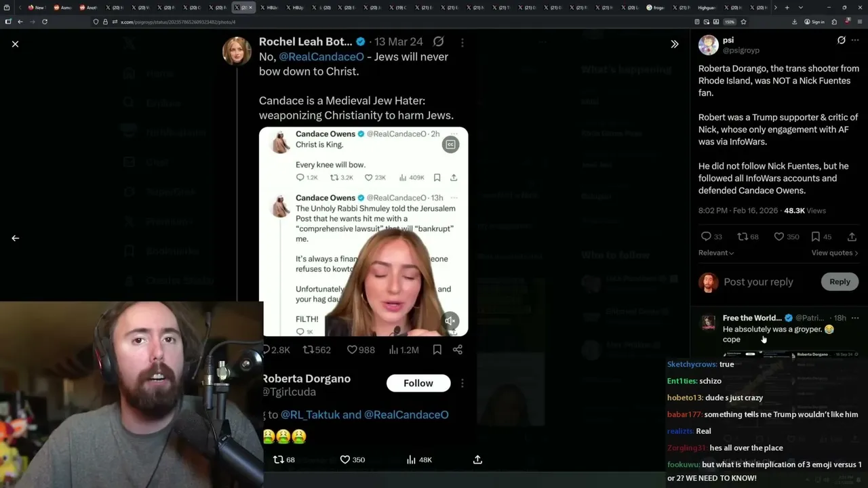Submit with the Reply button
The image size is (868, 488).
click(840, 282)
